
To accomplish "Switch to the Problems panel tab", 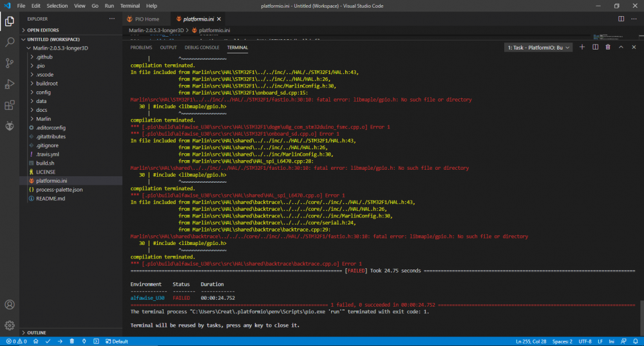I will pos(141,48).
